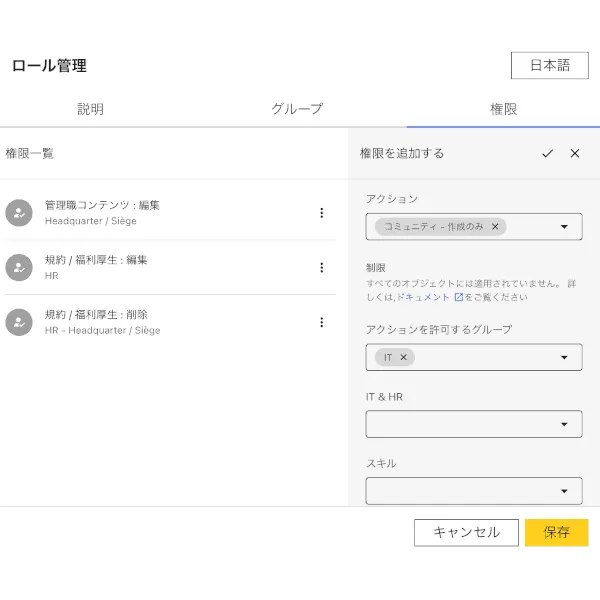Click the ロール管理 title

[x=49, y=65]
